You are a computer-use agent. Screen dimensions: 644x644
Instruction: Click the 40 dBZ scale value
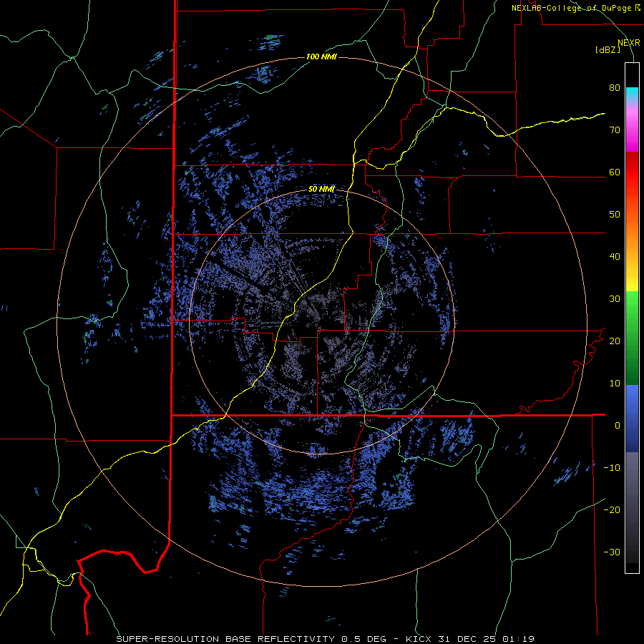(x=615, y=257)
